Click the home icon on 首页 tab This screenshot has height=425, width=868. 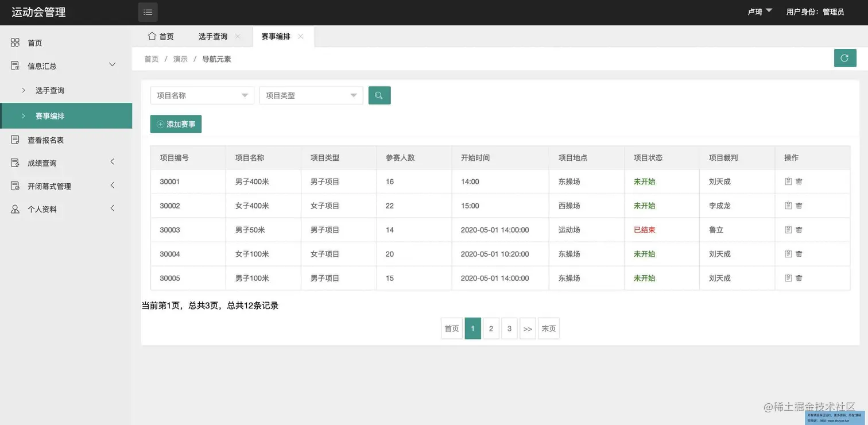click(152, 36)
